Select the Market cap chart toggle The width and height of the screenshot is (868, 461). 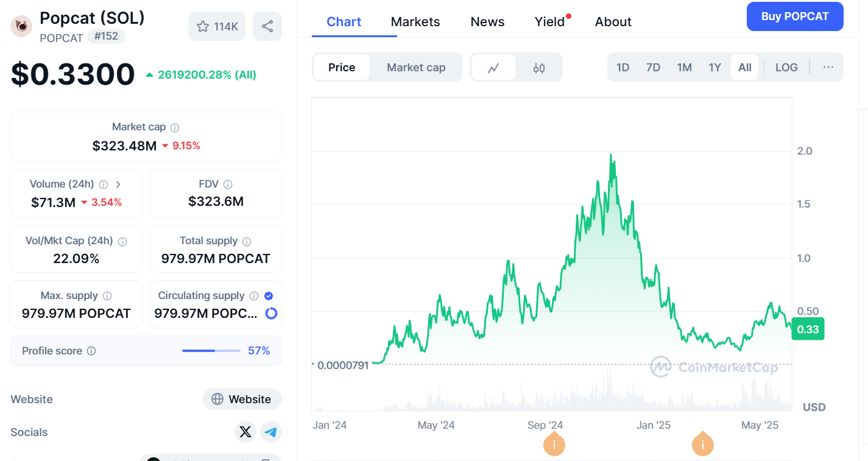(x=416, y=67)
